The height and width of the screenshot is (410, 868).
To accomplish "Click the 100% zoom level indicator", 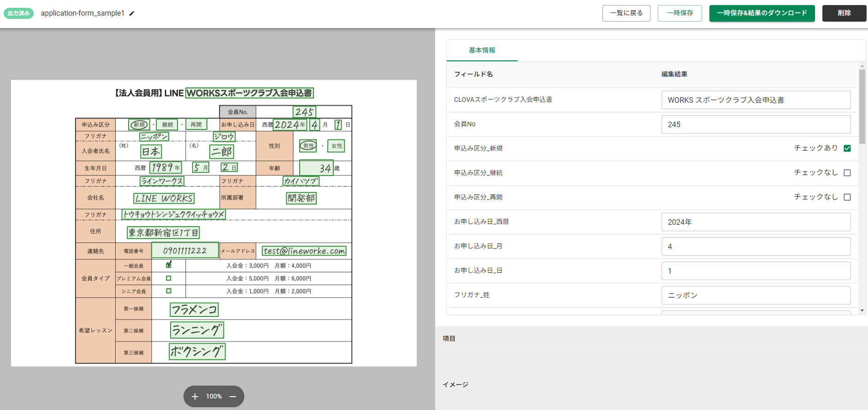I will [x=214, y=397].
